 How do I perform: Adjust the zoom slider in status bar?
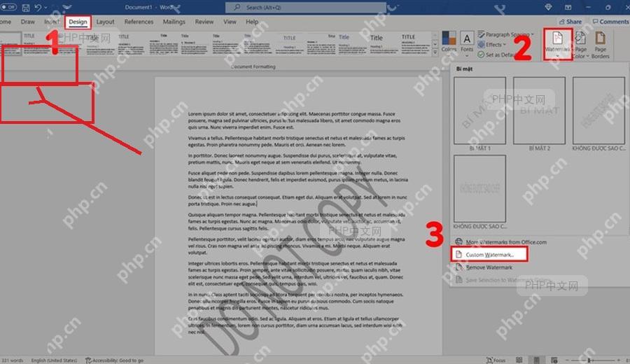point(590,360)
